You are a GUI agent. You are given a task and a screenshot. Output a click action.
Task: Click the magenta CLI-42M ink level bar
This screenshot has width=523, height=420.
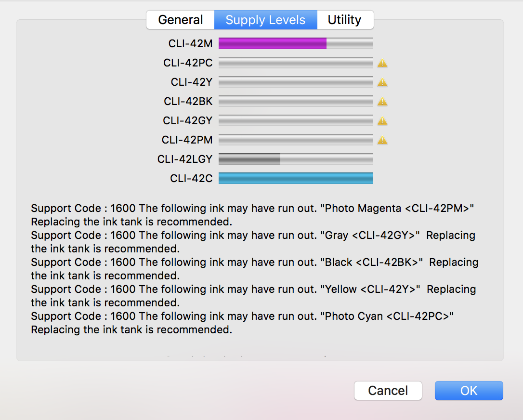[x=295, y=43]
